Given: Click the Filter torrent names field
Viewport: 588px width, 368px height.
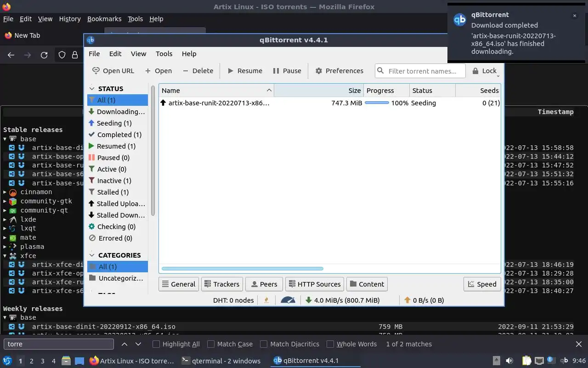Looking at the screenshot, I should (x=420, y=71).
